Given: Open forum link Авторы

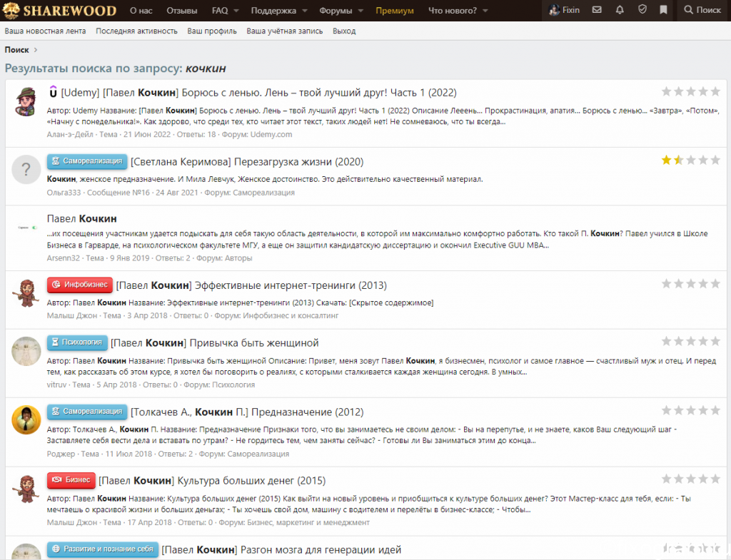Looking at the screenshot, I should [238, 258].
